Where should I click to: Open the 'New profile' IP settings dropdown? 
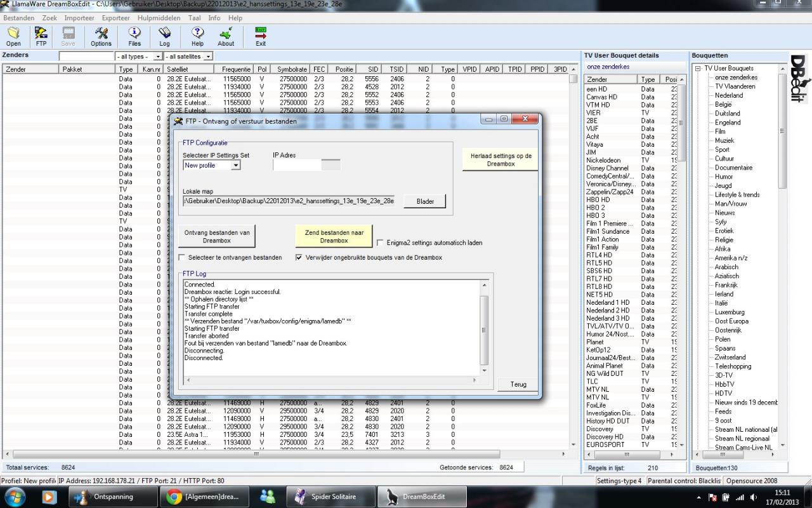coord(235,165)
